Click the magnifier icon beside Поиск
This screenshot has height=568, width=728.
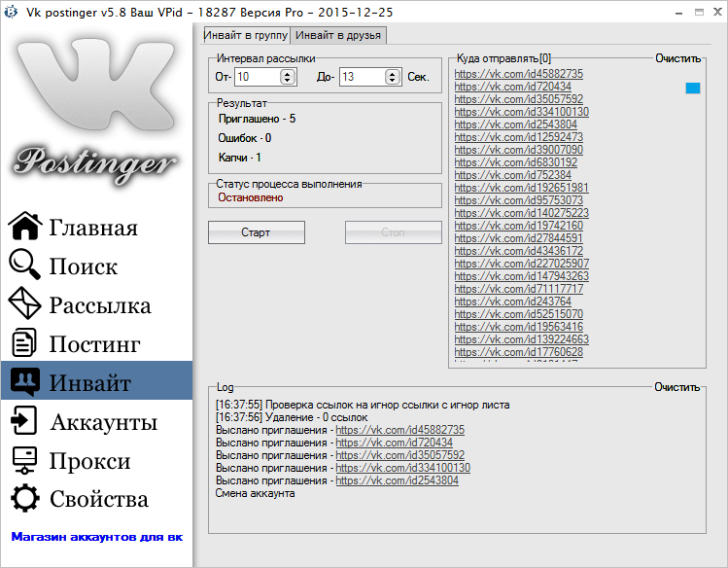point(24,265)
